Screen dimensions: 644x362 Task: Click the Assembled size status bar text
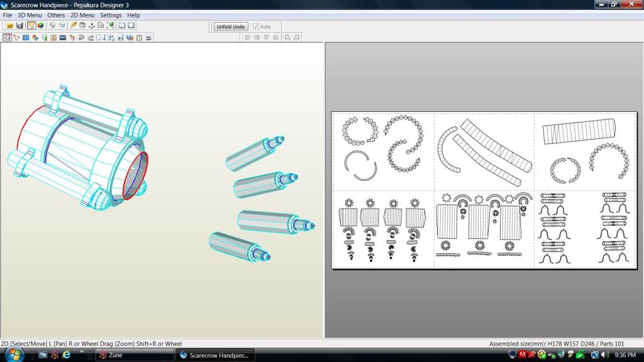557,344
